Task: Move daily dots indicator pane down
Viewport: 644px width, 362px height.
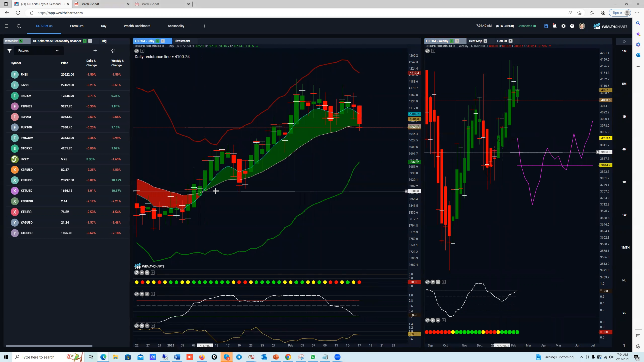Action: tap(142, 273)
